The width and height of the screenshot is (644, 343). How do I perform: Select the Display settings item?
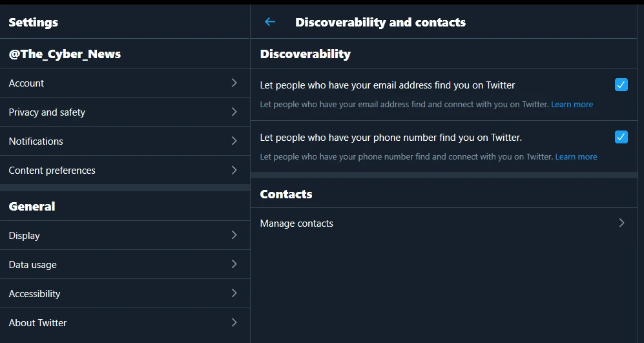point(125,235)
